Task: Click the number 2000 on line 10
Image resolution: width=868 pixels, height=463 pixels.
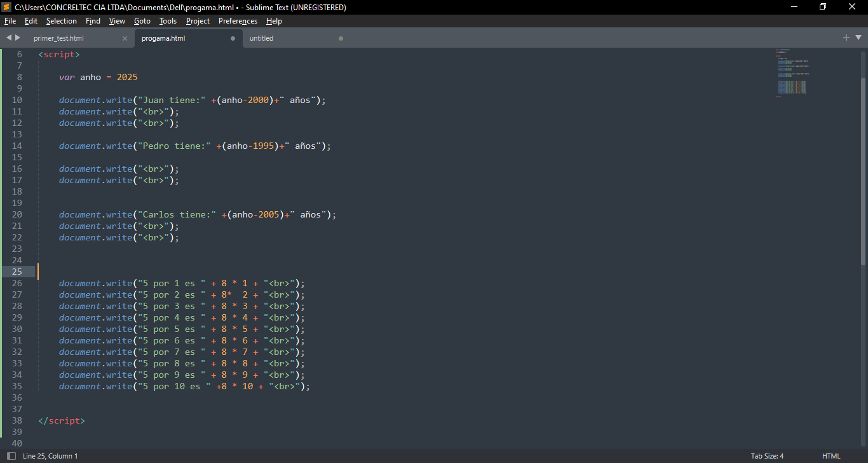Action: coord(259,100)
